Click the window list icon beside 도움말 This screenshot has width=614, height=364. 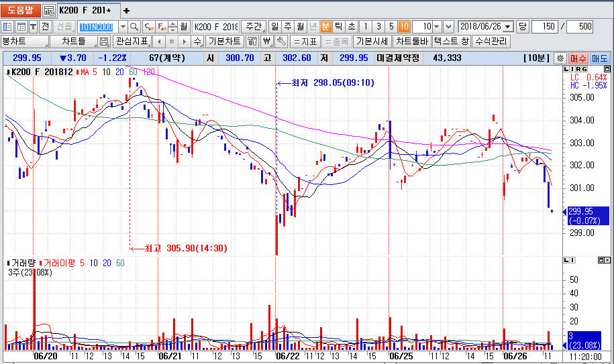49,11
